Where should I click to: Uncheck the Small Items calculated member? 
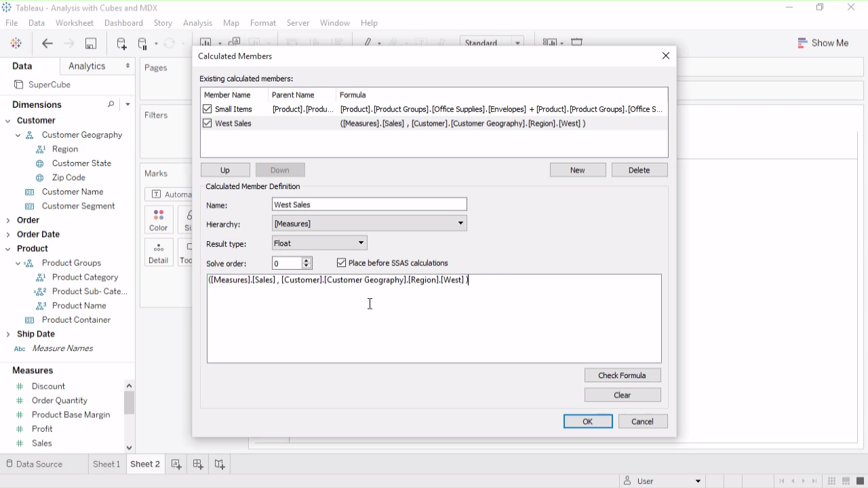pyautogui.click(x=208, y=109)
